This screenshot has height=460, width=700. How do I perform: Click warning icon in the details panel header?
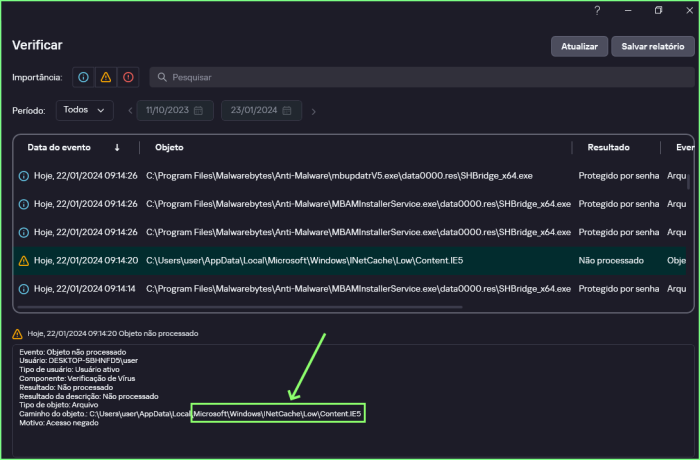pos(18,334)
